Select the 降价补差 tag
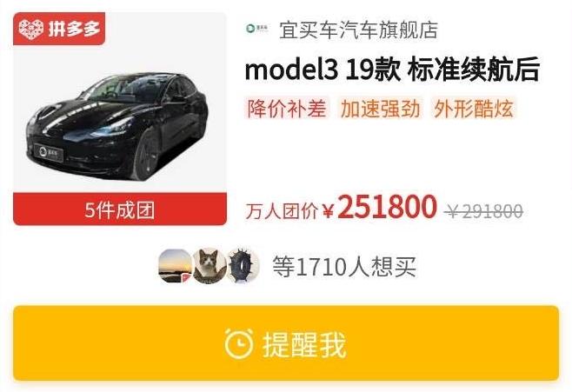572x392 pixels. [287, 109]
